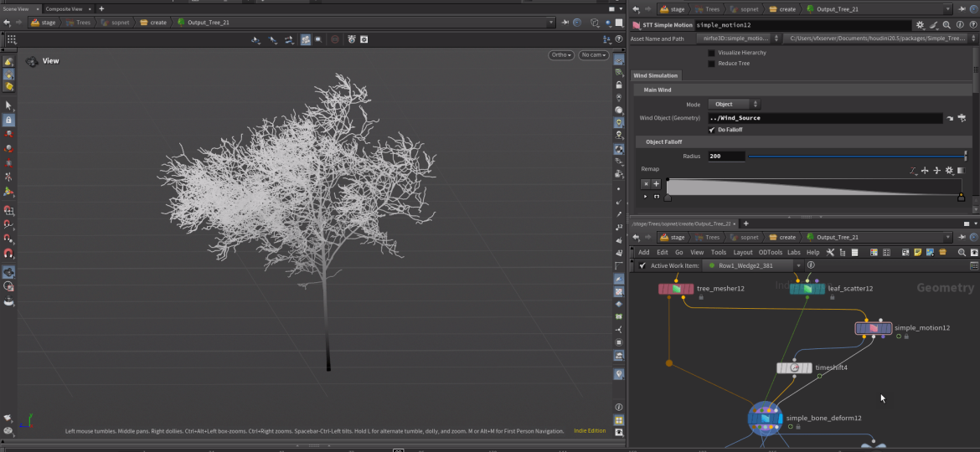Image resolution: width=980 pixels, height=452 pixels.
Task: Check the Reduce Tree option
Action: coord(712,64)
